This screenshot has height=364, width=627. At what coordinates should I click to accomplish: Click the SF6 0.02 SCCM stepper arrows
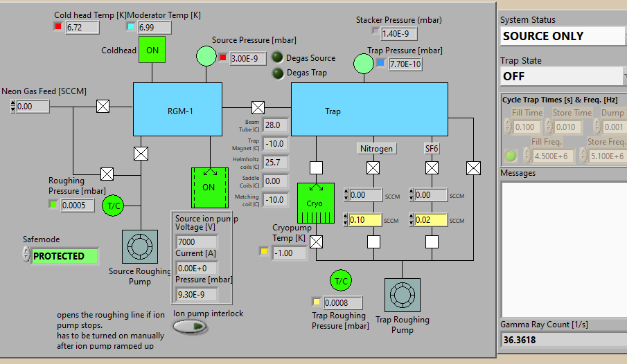click(411, 220)
